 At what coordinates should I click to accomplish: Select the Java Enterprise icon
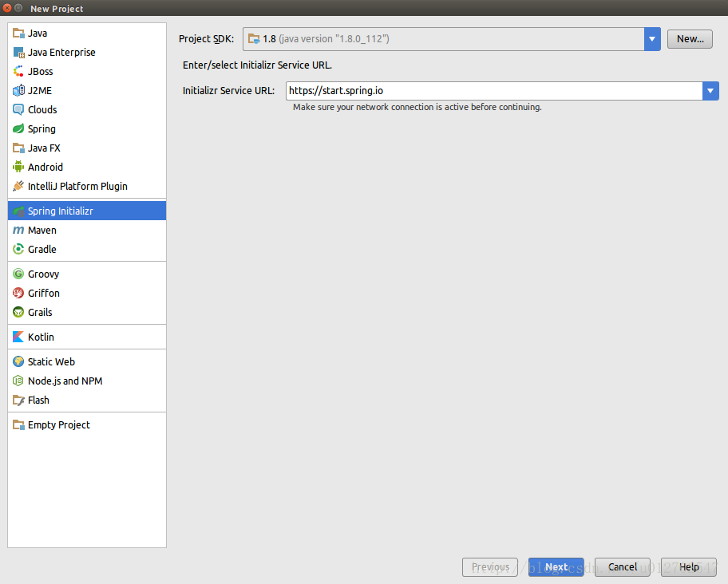tap(18, 52)
